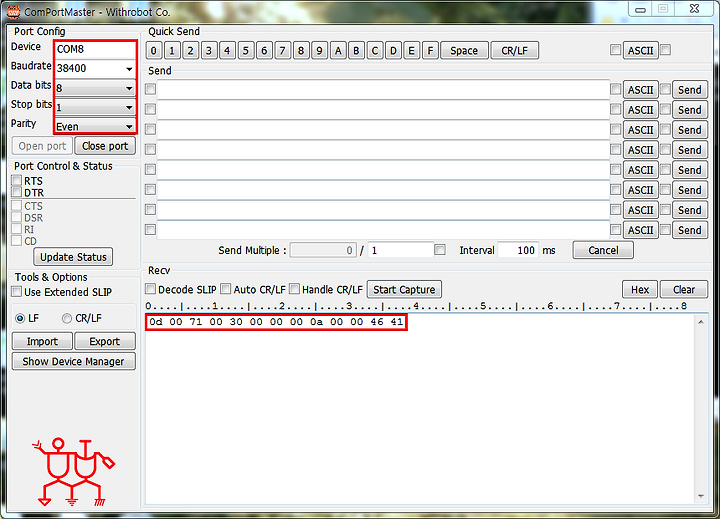Tick the first send row left checkbox

[x=150, y=89]
